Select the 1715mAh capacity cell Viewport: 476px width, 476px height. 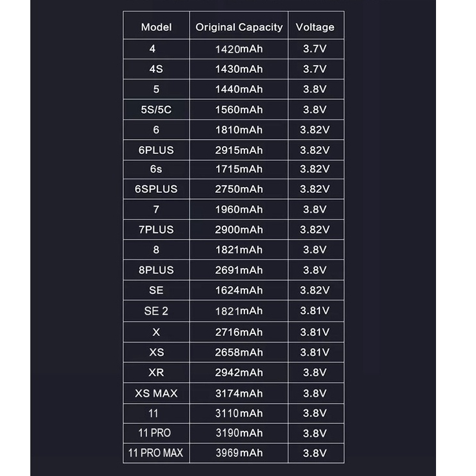click(x=239, y=169)
